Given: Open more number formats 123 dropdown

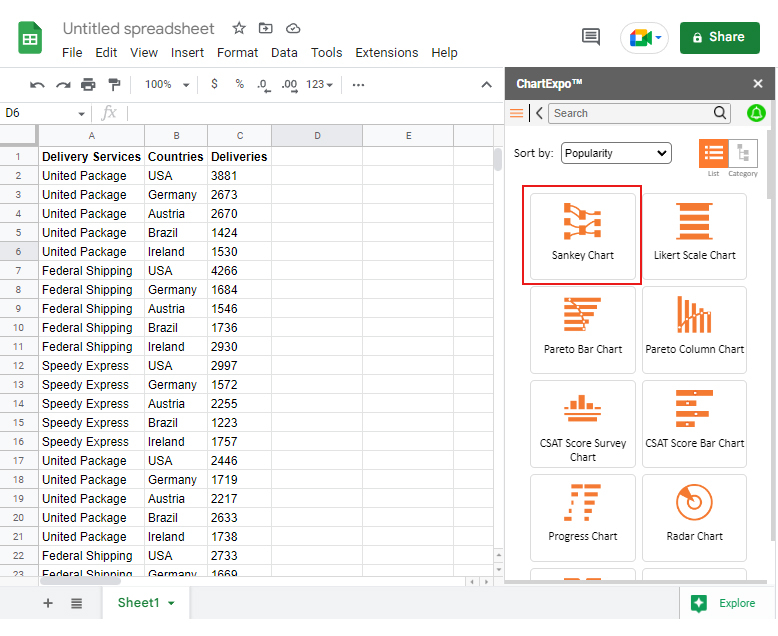Looking at the screenshot, I should 319,84.
